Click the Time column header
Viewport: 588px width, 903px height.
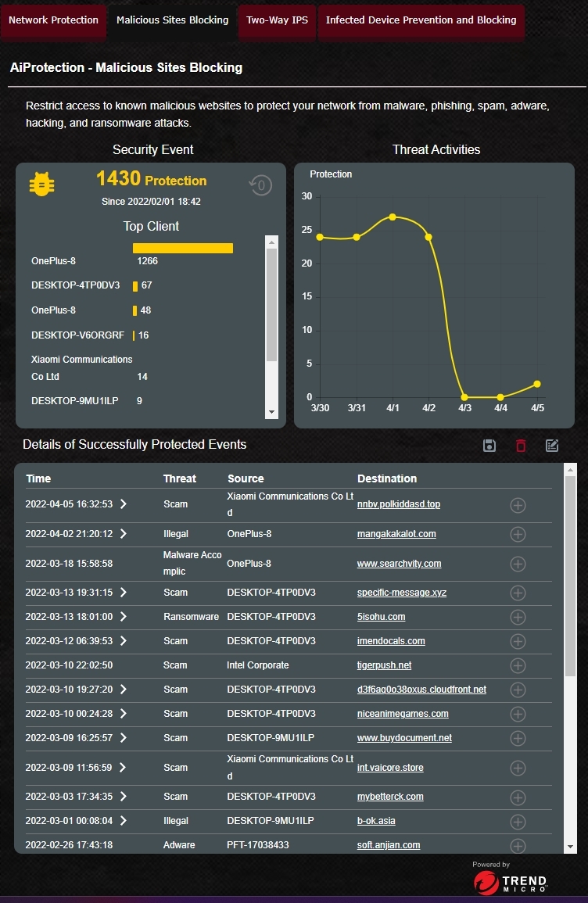pyautogui.click(x=38, y=478)
